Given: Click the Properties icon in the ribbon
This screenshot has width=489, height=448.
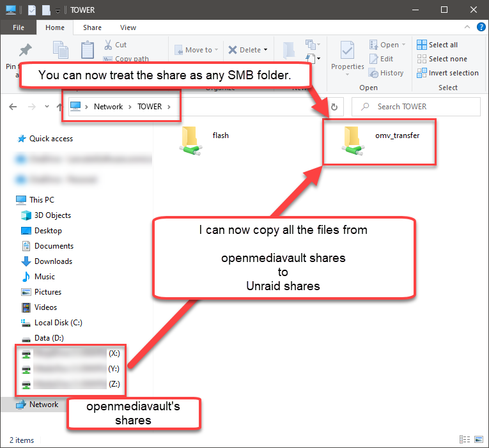Looking at the screenshot, I should click(347, 54).
